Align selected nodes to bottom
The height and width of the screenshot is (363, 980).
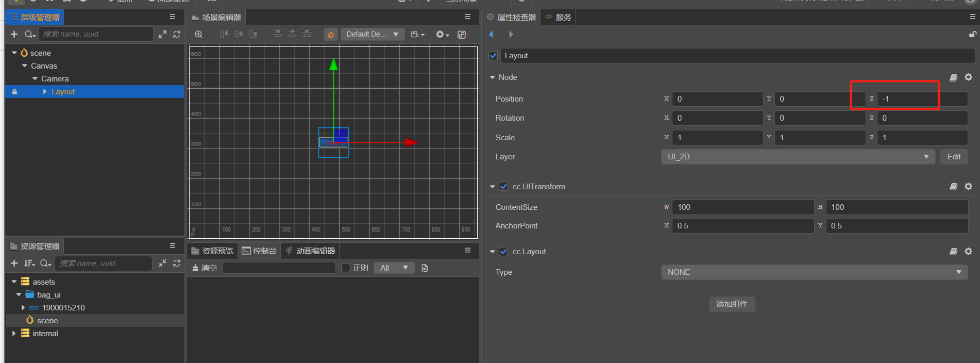pyautogui.click(x=253, y=34)
